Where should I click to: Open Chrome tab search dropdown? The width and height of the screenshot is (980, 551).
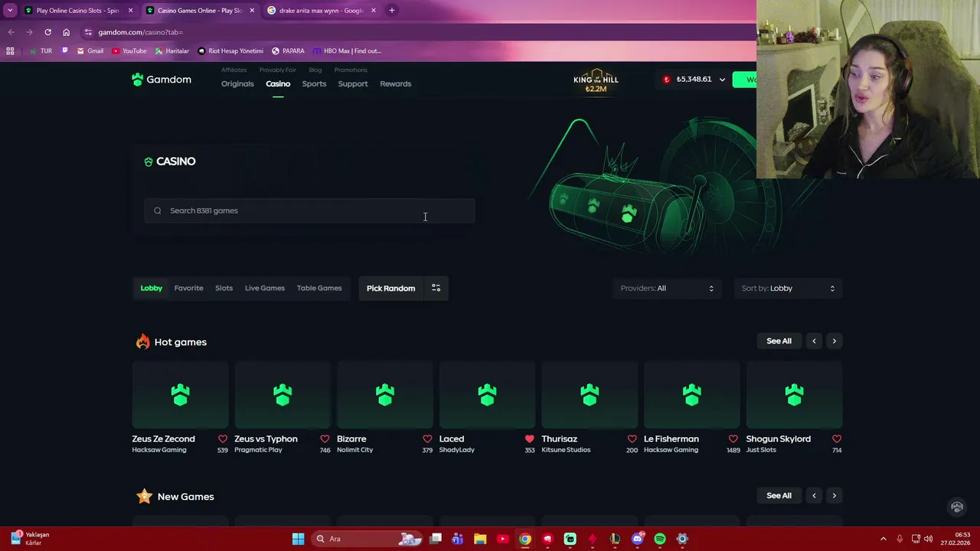(x=10, y=11)
